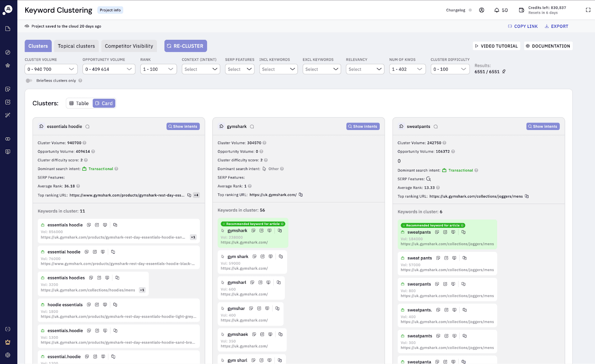595x364 pixels.
Task: Open Project info
Action: (x=110, y=10)
